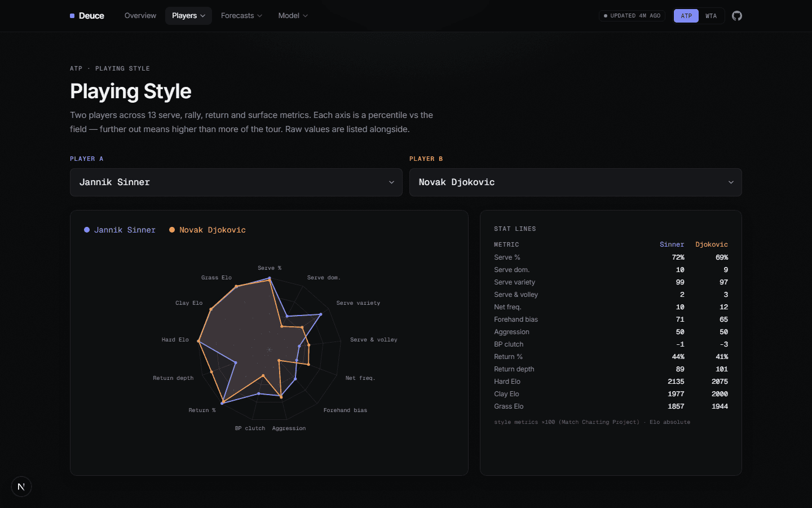Screen dimensions: 812x508
Task: Click Sinner's Return % value 44%
Action: point(678,357)
